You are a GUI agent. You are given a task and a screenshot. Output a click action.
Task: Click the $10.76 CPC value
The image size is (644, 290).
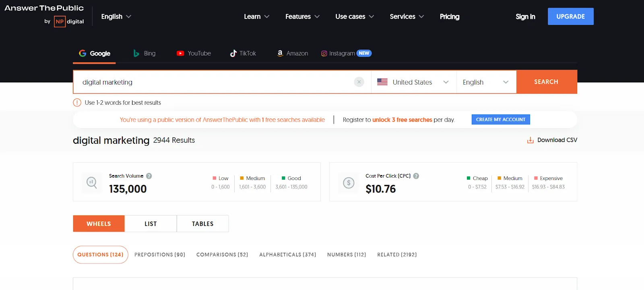tap(380, 189)
